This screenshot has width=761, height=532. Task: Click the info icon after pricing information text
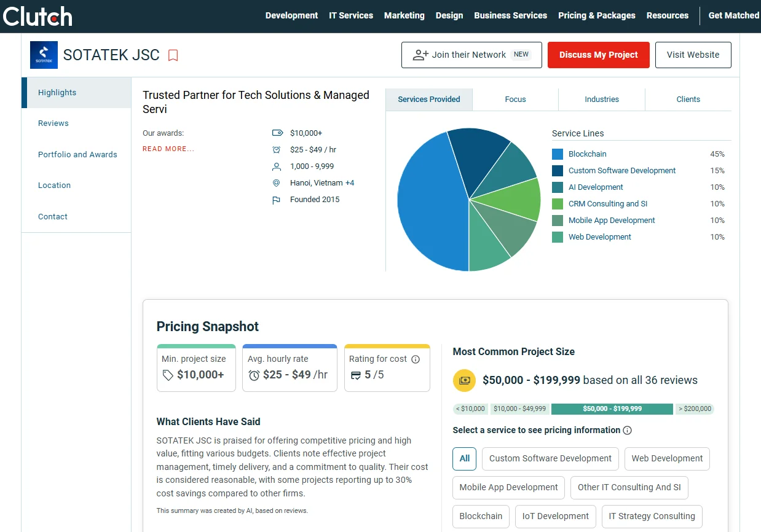coord(627,431)
